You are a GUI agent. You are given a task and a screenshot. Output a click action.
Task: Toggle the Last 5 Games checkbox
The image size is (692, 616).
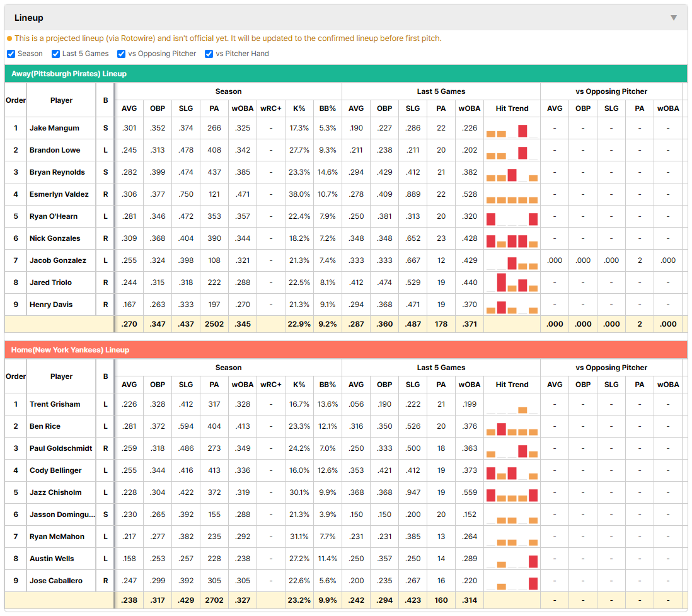55,54
